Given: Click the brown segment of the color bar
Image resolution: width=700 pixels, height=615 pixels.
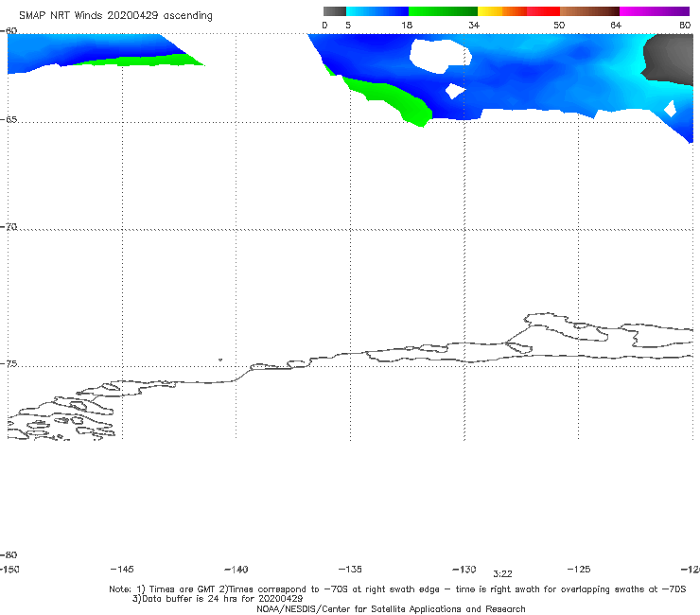Looking at the screenshot, I should click(x=589, y=11).
